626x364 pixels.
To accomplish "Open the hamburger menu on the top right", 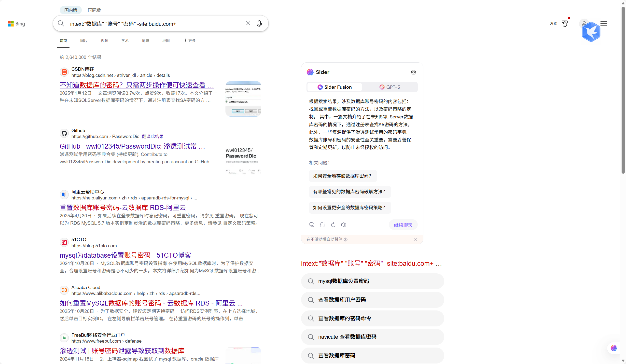I will click(604, 23).
